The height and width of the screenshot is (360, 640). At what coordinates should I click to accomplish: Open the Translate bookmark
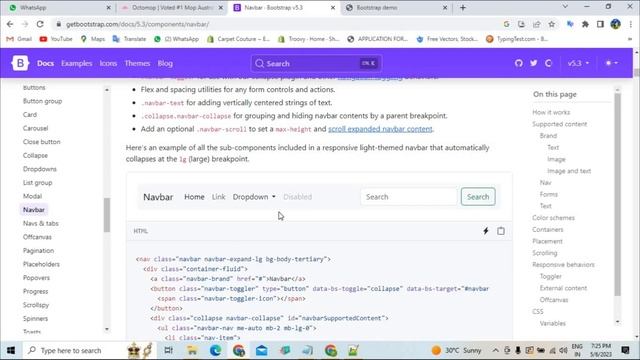pyautogui.click(x=129, y=39)
